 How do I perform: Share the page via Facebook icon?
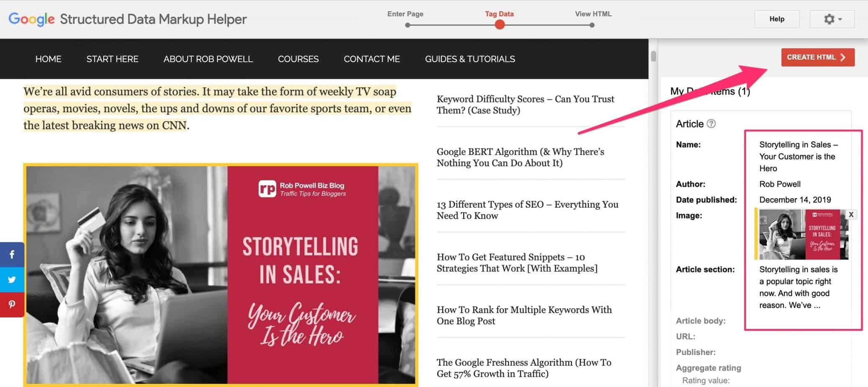pos(11,254)
